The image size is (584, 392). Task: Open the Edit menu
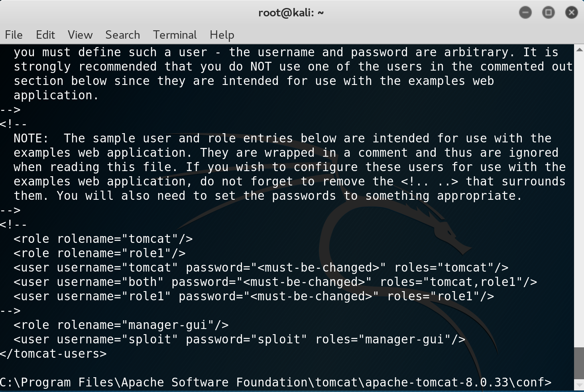[x=45, y=35]
